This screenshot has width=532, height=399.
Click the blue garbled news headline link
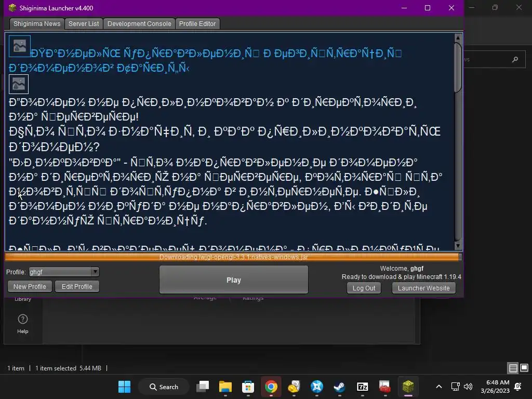pyautogui.click(x=205, y=60)
